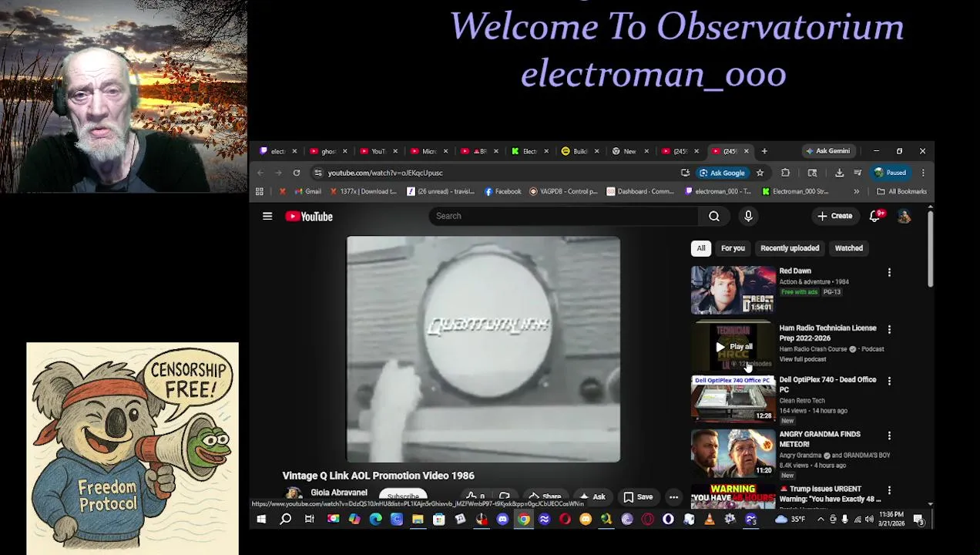Open the YouTube hamburger guide menu
This screenshot has width=980, height=555.
267,217
